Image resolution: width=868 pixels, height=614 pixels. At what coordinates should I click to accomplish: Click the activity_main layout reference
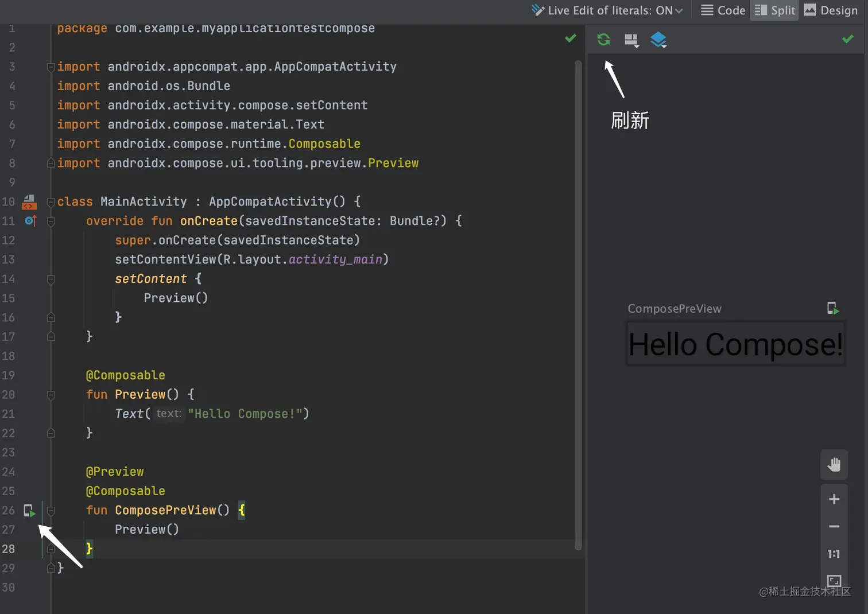[335, 259]
